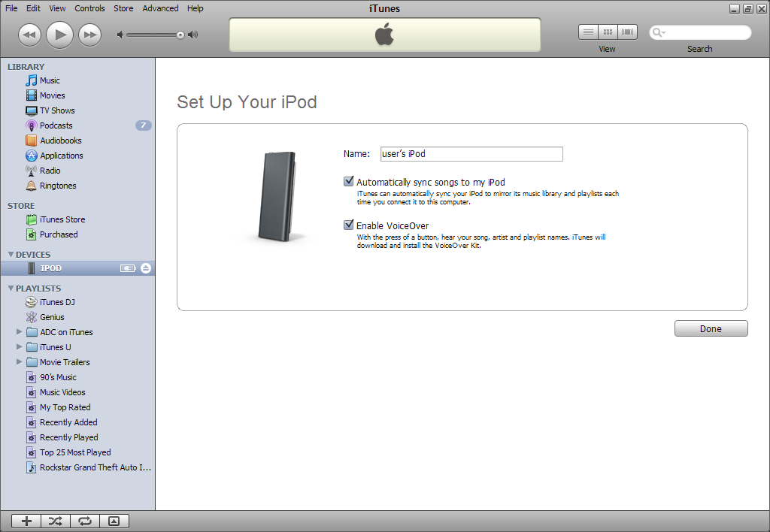Toggle repeat mode
The height and width of the screenshot is (532, 770).
coord(85,521)
